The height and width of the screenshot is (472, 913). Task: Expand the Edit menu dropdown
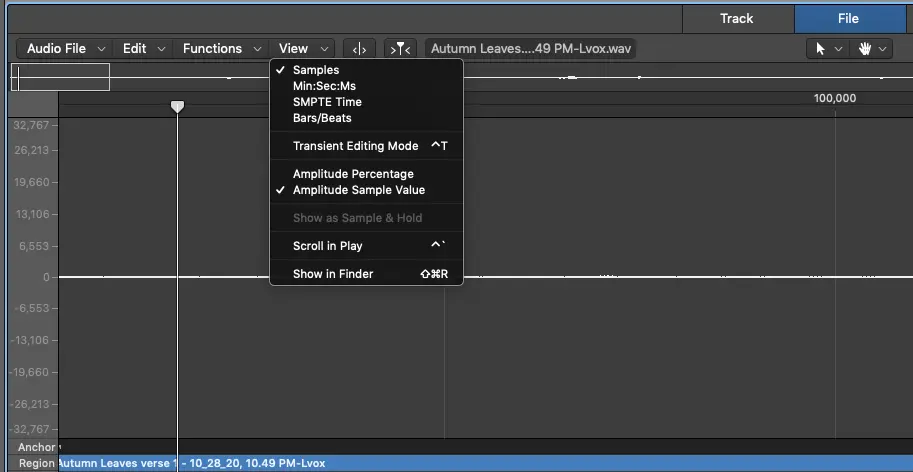click(143, 48)
